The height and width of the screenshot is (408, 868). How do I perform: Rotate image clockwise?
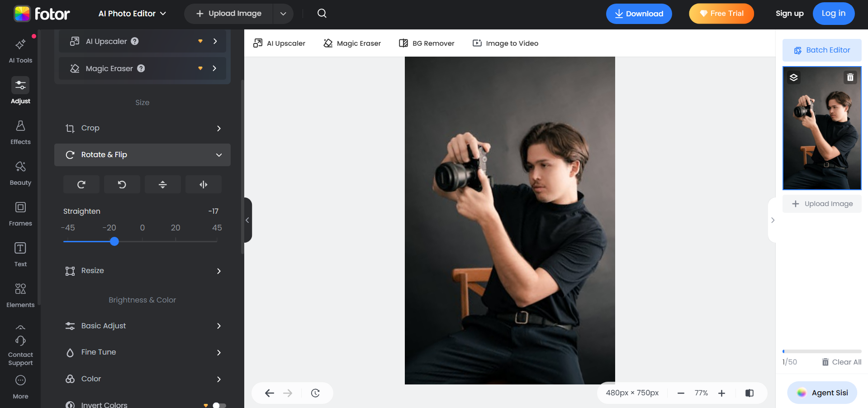(x=81, y=184)
